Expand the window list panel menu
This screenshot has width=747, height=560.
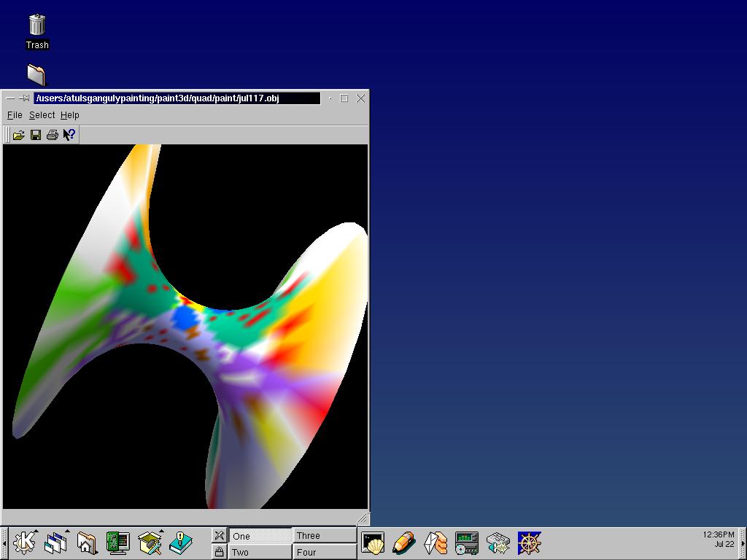point(55,543)
